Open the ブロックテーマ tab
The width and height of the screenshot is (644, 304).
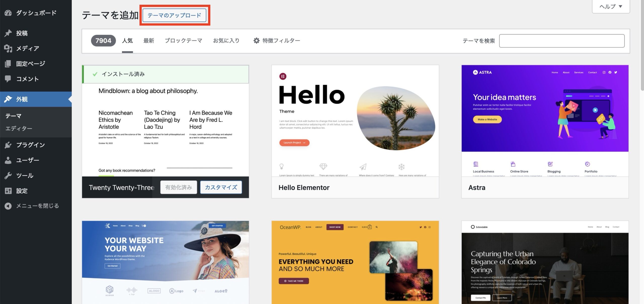[183, 41]
